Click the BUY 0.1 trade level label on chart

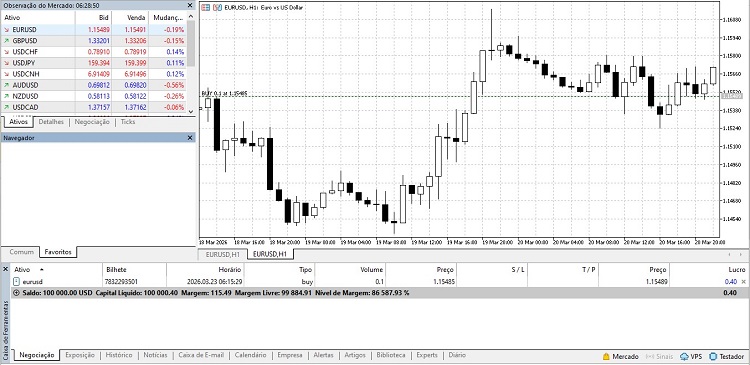pyautogui.click(x=224, y=93)
